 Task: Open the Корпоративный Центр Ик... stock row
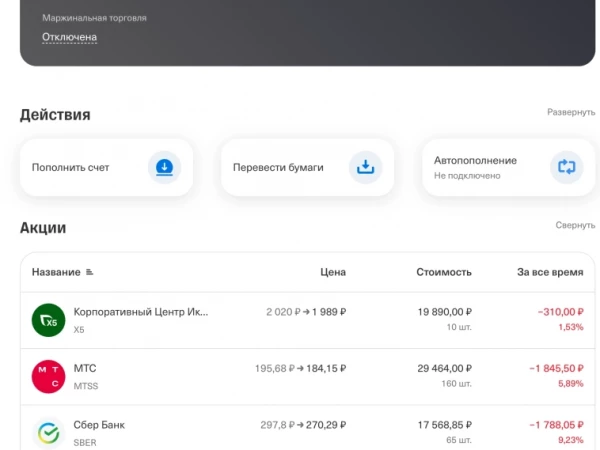click(308, 320)
